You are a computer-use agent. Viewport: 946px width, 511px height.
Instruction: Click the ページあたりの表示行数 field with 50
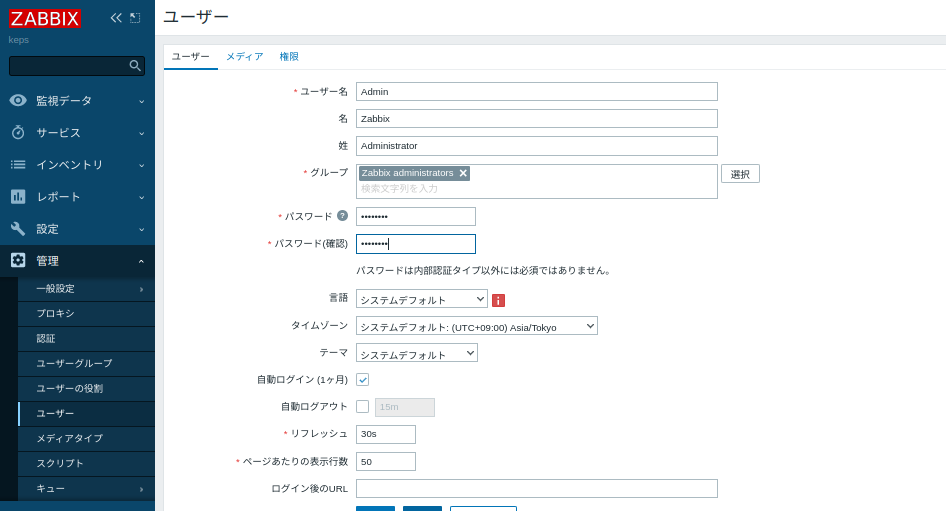(x=386, y=462)
